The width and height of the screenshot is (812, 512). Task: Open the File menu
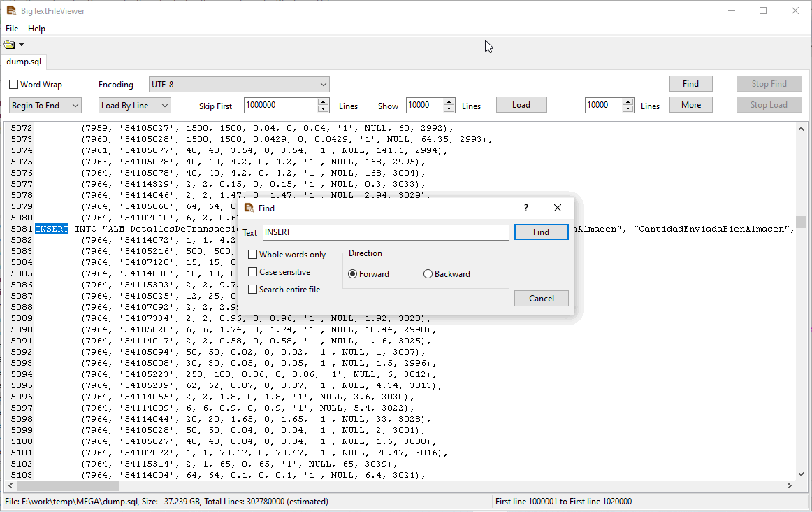coord(12,29)
